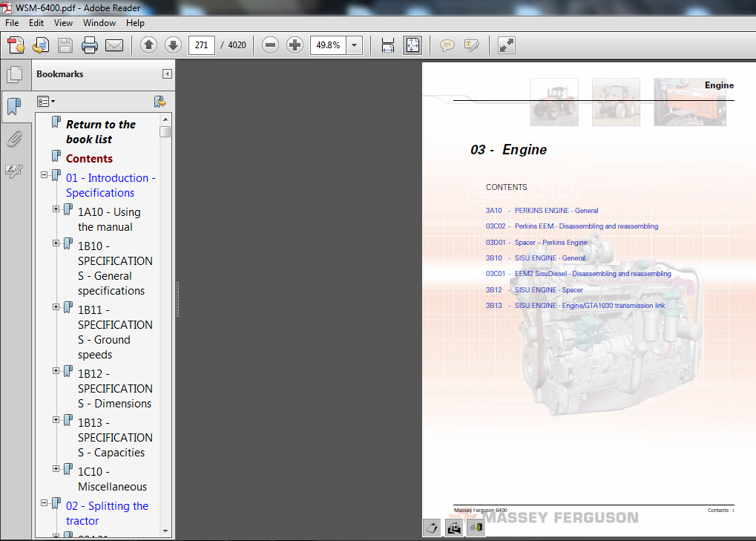756x541 pixels.
Task: Select 02 - Splitting the tractor bookmark text
Action: point(107,513)
